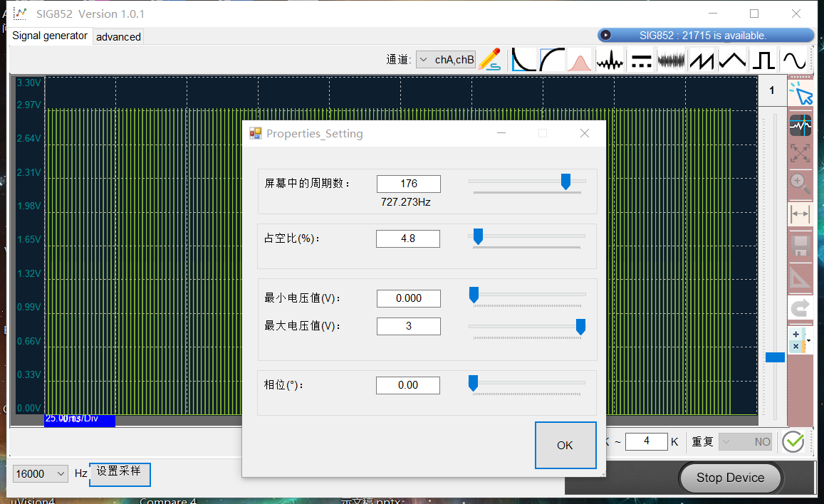Click OK in Properties_Setting dialog
The width and height of the screenshot is (824, 504).
click(565, 445)
